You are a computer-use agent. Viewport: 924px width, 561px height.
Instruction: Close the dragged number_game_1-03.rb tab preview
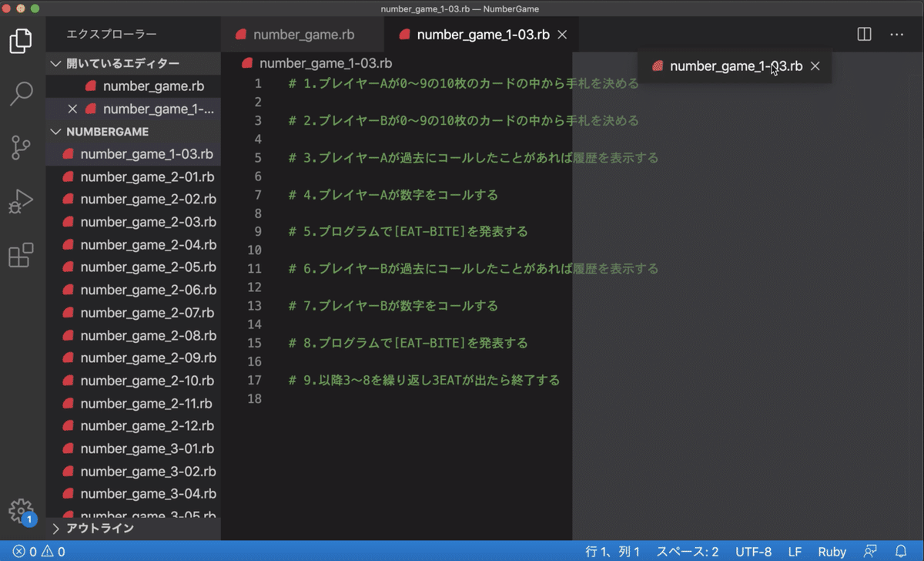(x=815, y=66)
